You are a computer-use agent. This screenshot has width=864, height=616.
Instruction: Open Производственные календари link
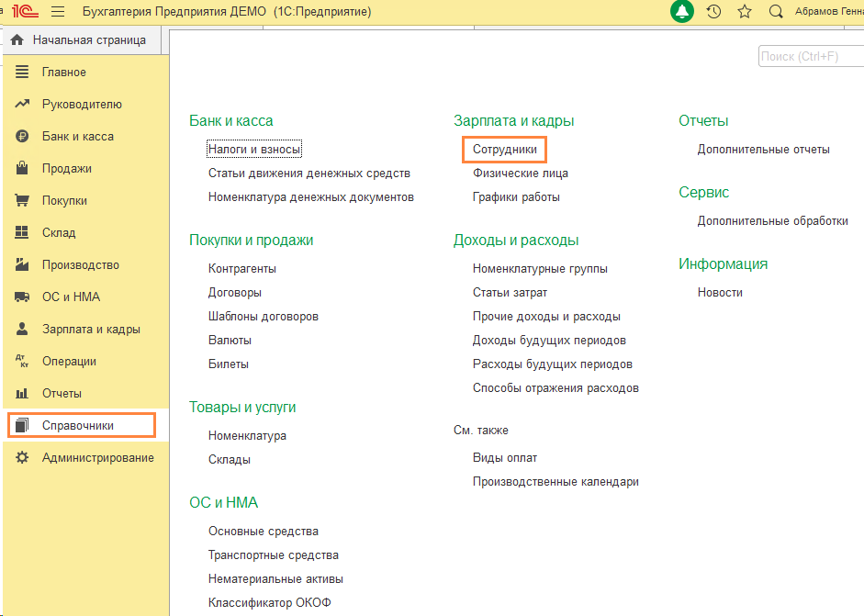[556, 482]
